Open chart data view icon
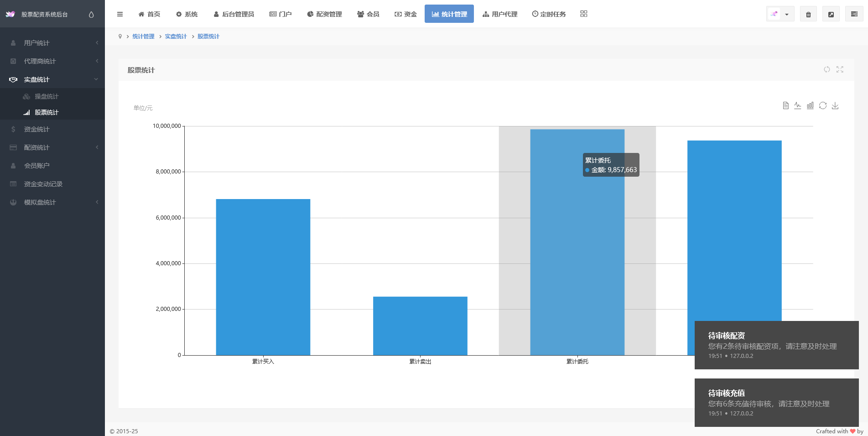The width and height of the screenshot is (868, 436). tap(785, 105)
